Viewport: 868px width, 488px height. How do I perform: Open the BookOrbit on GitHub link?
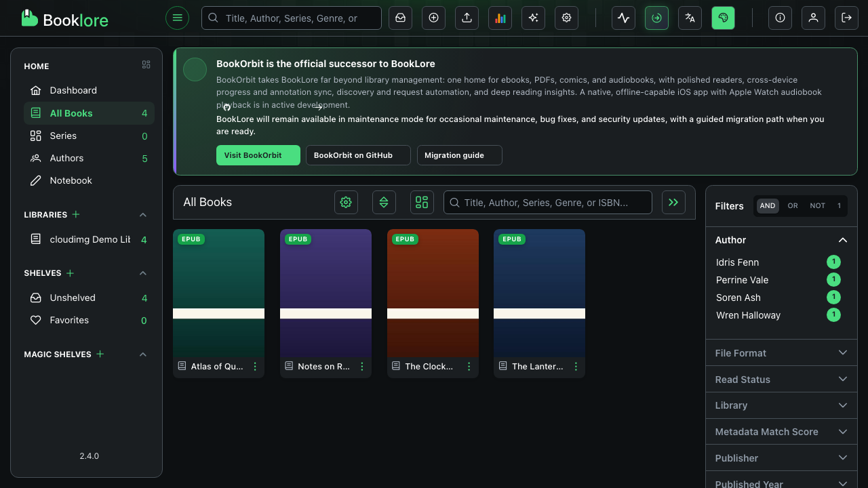click(x=358, y=155)
